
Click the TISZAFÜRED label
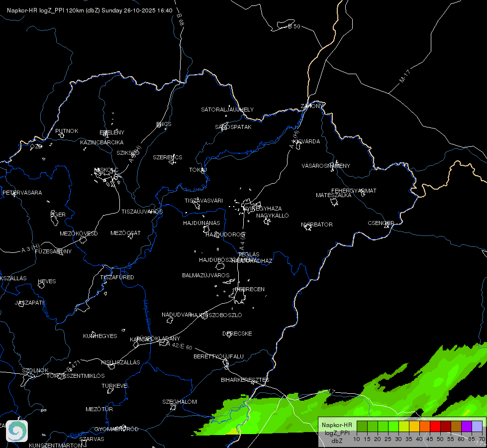[117, 277]
